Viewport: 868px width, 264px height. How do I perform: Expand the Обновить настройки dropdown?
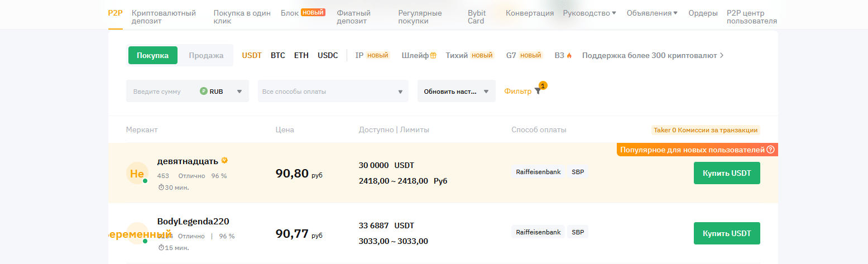click(x=456, y=92)
